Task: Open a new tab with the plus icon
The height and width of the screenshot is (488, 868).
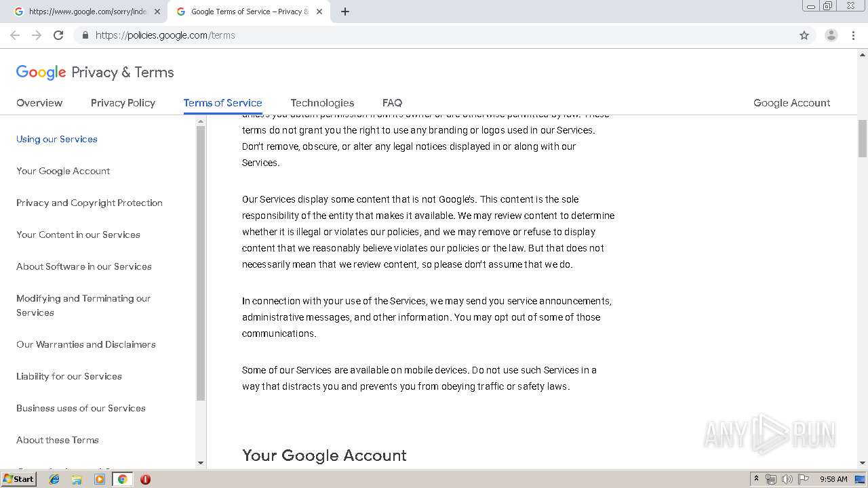Action: pyautogui.click(x=345, y=12)
